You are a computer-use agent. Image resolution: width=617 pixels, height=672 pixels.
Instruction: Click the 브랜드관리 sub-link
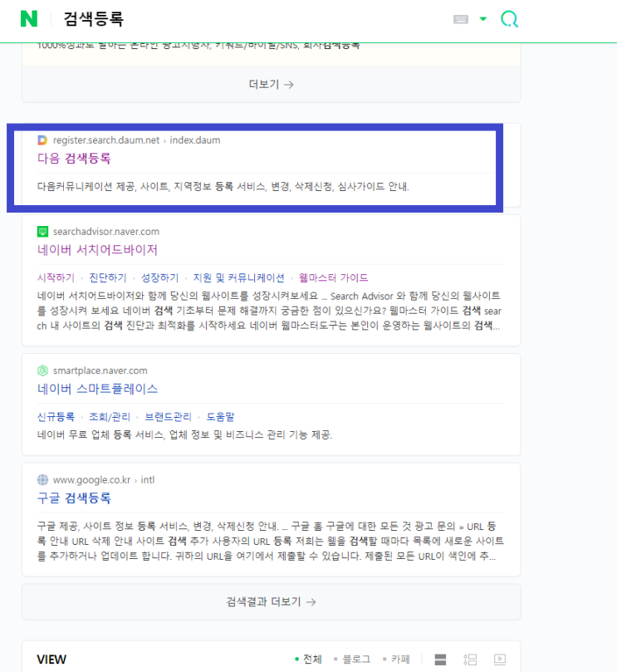(x=168, y=416)
